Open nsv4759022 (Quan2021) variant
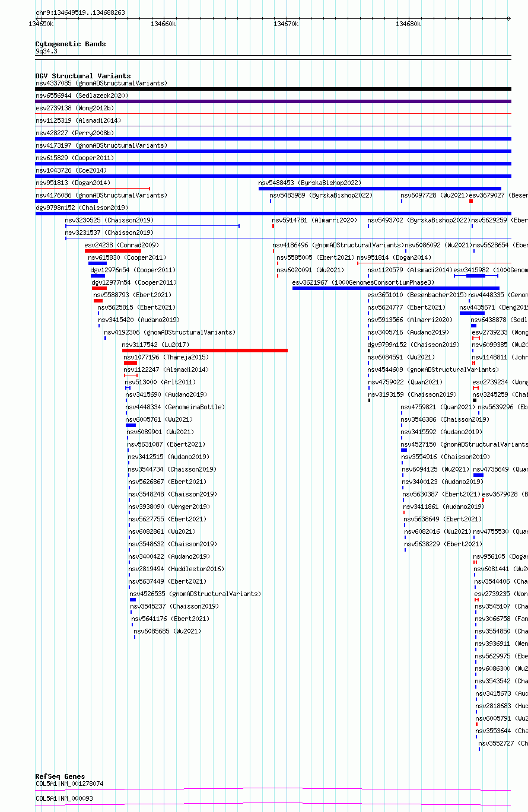 click(x=405, y=382)
